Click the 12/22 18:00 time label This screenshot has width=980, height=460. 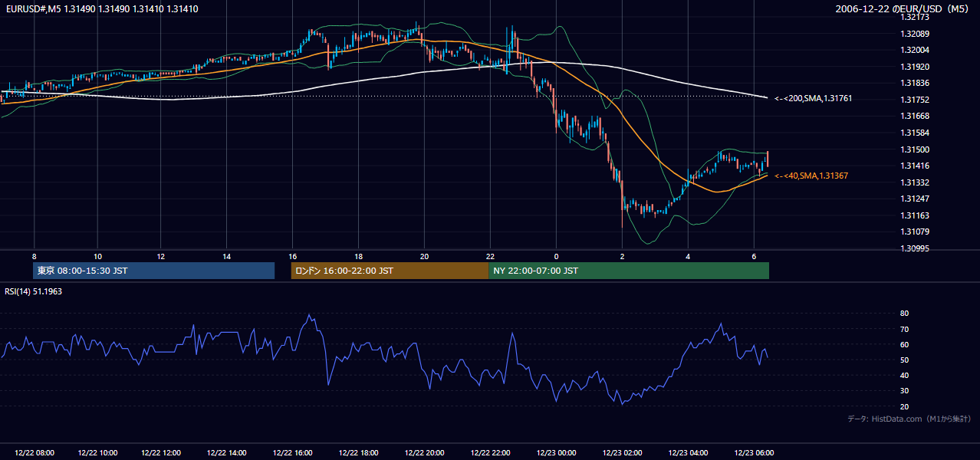tap(359, 452)
